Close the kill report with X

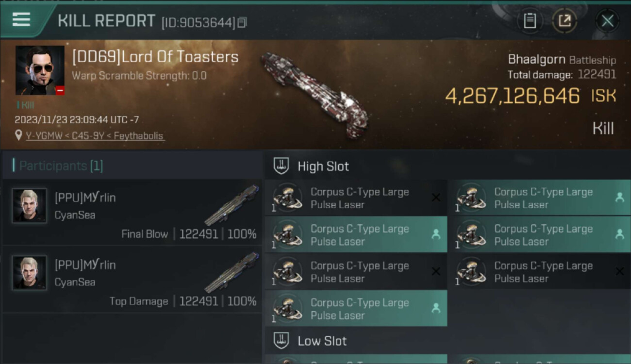[x=607, y=21]
